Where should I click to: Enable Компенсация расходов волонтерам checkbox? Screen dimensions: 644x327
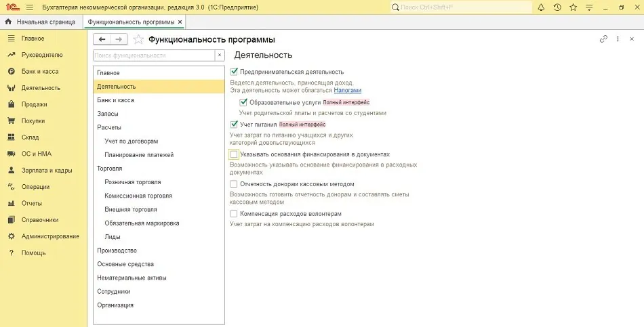[x=234, y=213]
